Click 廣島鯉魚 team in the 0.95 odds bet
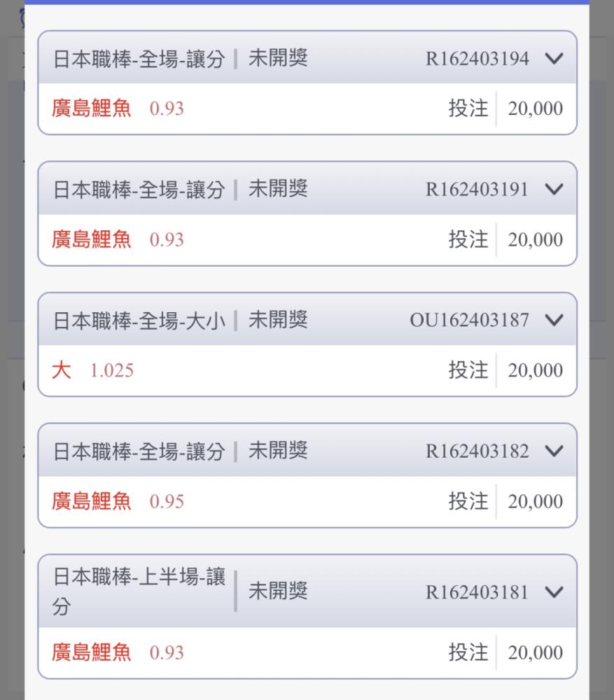This screenshot has width=614, height=700. pyautogui.click(x=91, y=501)
